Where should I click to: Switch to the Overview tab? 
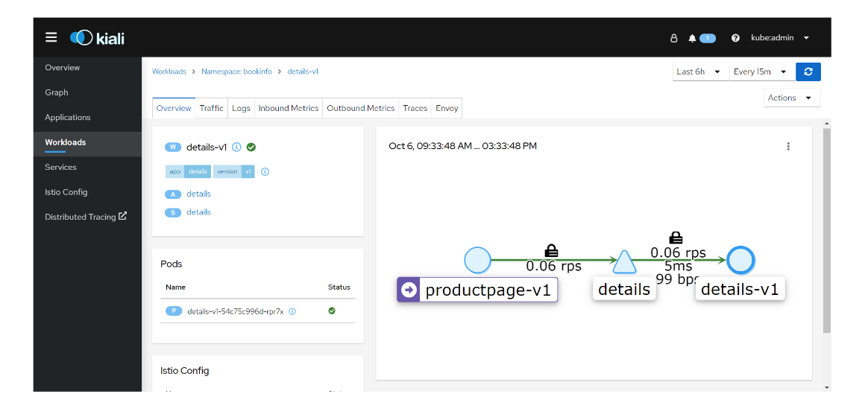[174, 108]
